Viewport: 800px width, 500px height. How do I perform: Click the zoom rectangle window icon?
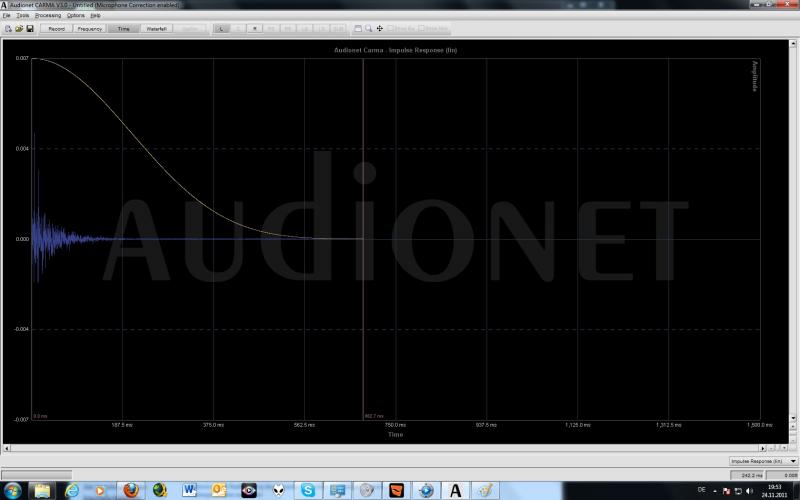coord(359,29)
